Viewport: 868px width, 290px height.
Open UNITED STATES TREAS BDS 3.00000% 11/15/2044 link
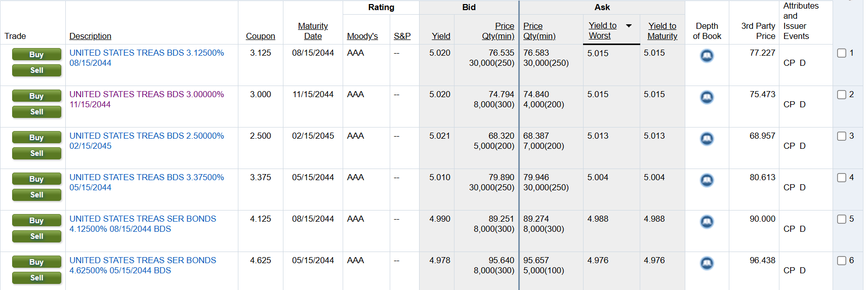point(146,99)
